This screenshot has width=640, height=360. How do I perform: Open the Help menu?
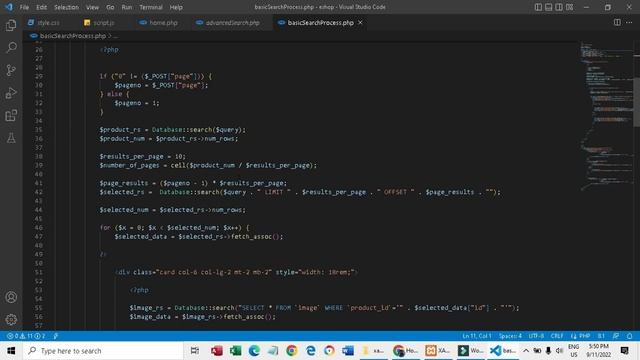[x=176, y=7]
